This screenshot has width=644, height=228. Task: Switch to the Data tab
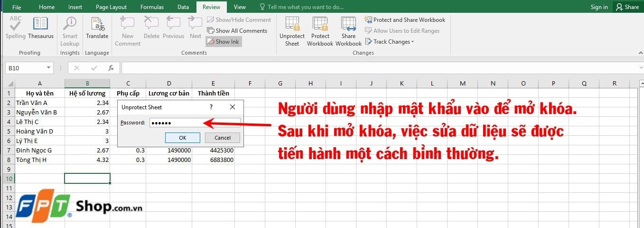[183, 7]
